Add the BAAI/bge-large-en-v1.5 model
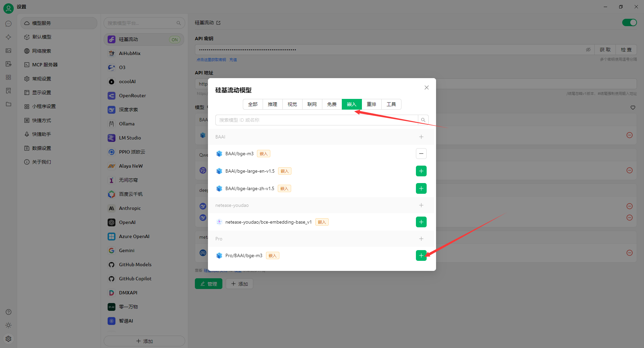Screen dimensions: 644x348 [421, 171]
